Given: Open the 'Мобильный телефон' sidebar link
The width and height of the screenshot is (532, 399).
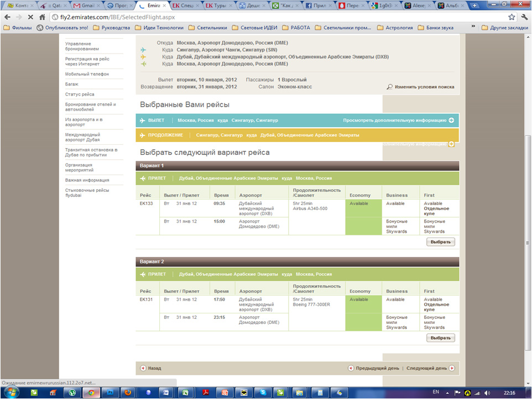Looking at the screenshot, I should [87, 74].
